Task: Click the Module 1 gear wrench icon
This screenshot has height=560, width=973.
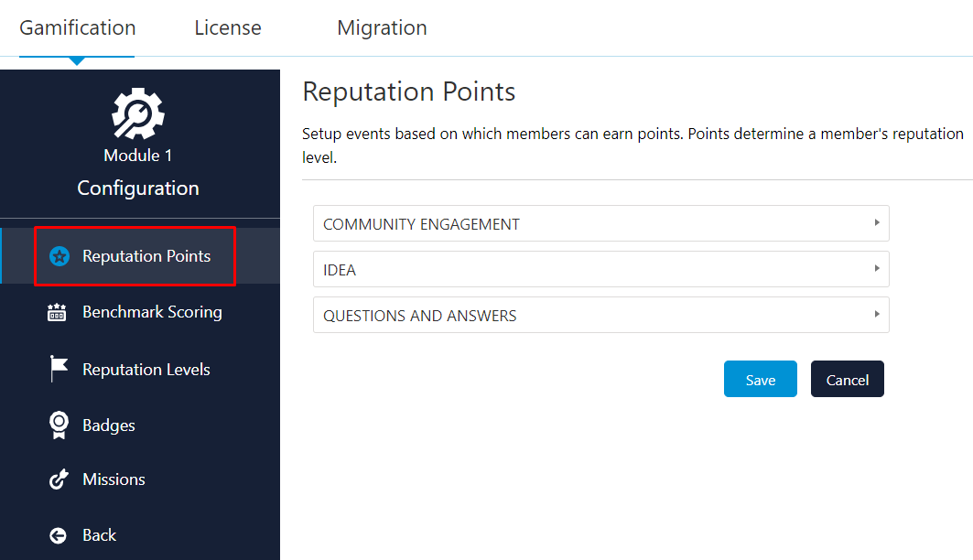Action: click(138, 114)
